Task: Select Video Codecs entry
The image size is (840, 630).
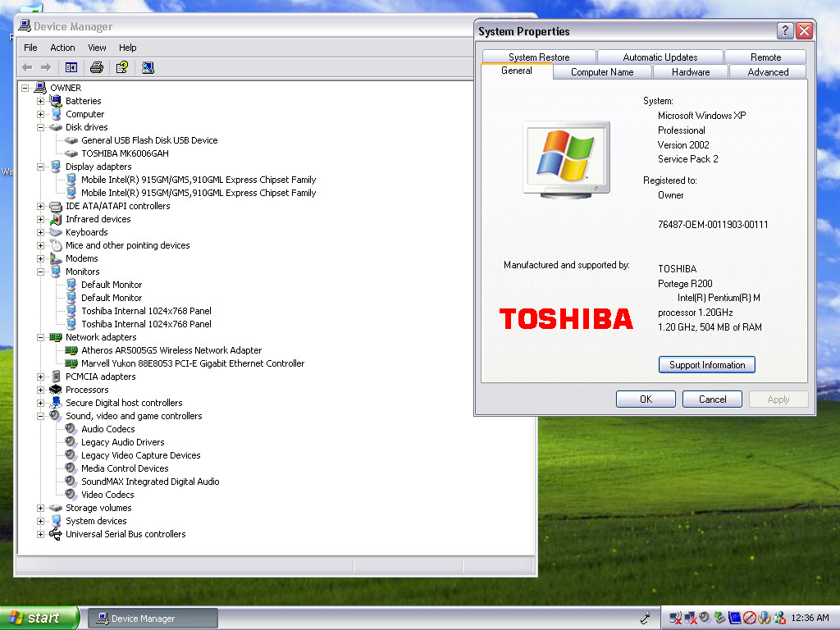Action: pyautogui.click(x=107, y=495)
